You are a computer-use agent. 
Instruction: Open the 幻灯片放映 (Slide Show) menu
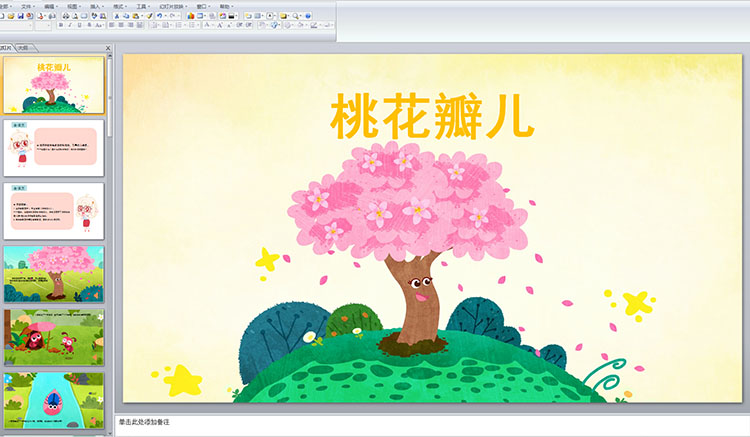tap(173, 7)
